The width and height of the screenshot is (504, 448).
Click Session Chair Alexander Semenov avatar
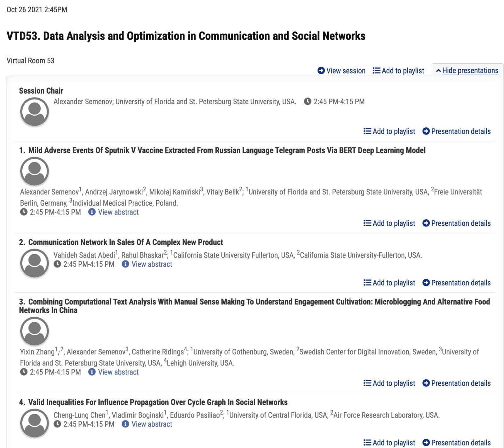click(x=35, y=112)
